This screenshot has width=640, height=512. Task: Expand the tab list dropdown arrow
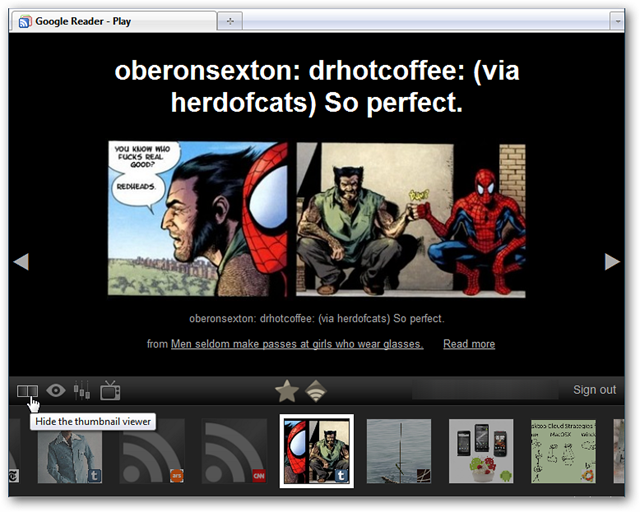click(x=618, y=21)
